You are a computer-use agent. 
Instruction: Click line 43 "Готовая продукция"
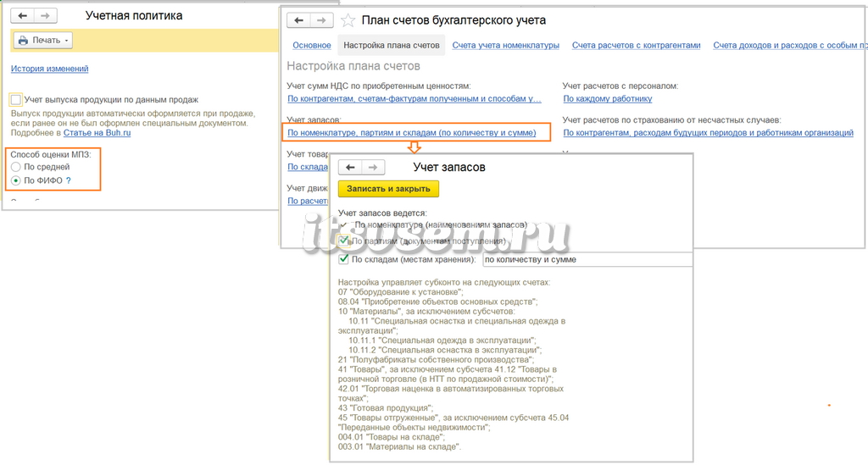click(386, 408)
